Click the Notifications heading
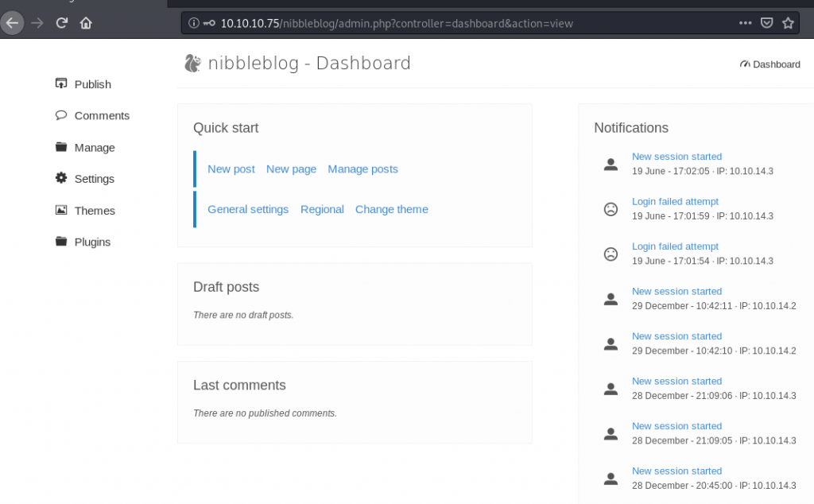Viewport: 814px width, 504px height. (x=631, y=128)
